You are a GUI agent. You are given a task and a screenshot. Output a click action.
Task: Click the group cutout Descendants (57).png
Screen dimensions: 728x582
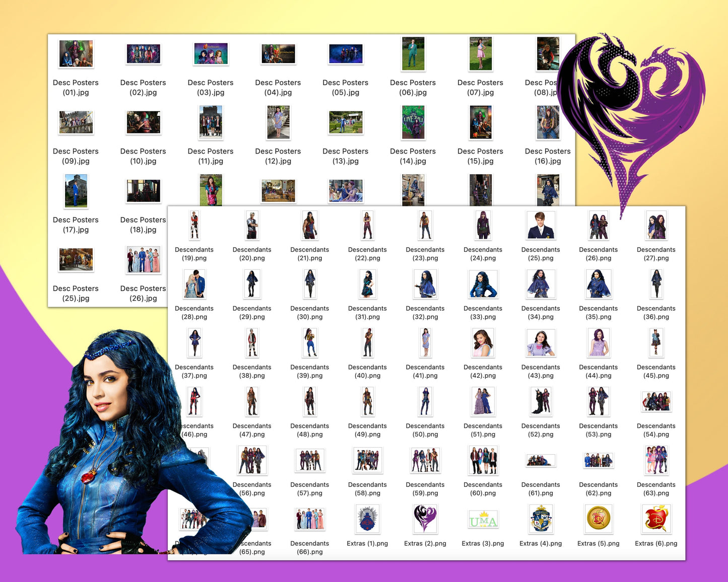click(x=309, y=460)
